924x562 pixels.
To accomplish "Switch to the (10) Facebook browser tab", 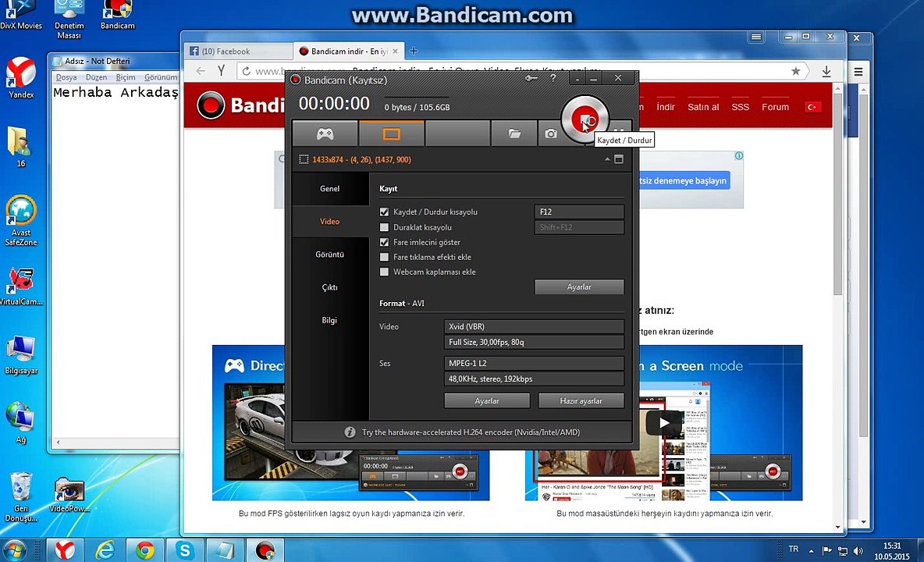I will (x=238, y=52).
